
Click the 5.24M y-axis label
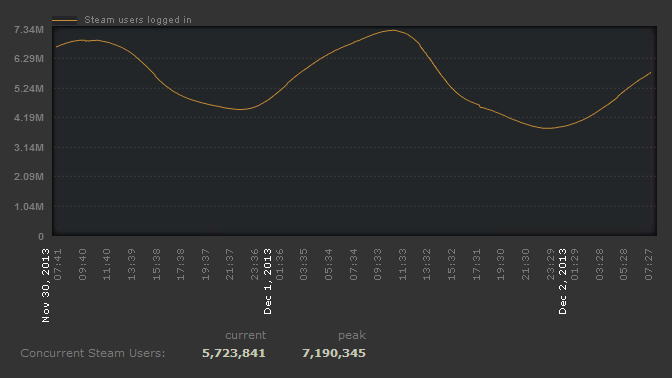coord(29,89)
